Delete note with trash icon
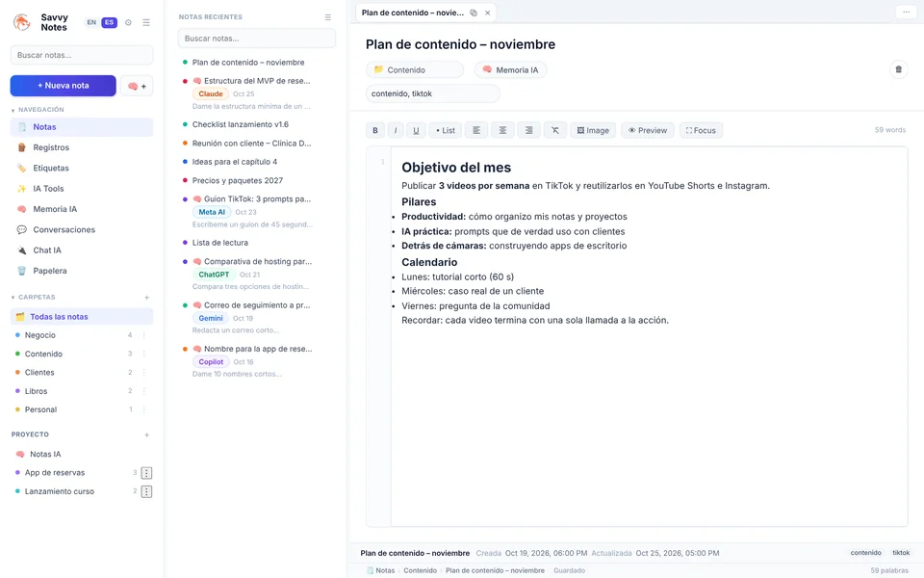Viewport: 924px width, 578px height. (898, 69)
